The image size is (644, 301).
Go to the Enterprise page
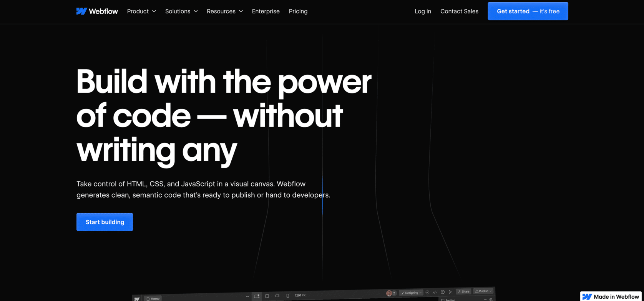tap(266, 11)
